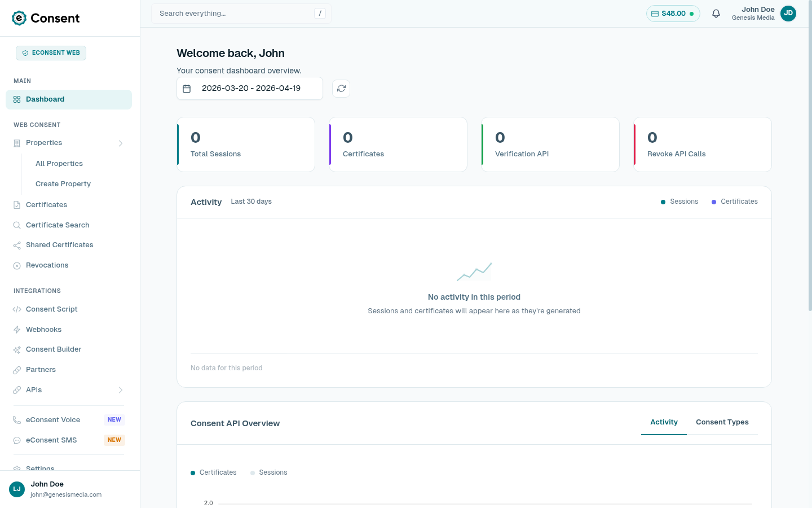Open Webhooks page
The height and width of the screenshot is (508, 812).
point(69,330)
